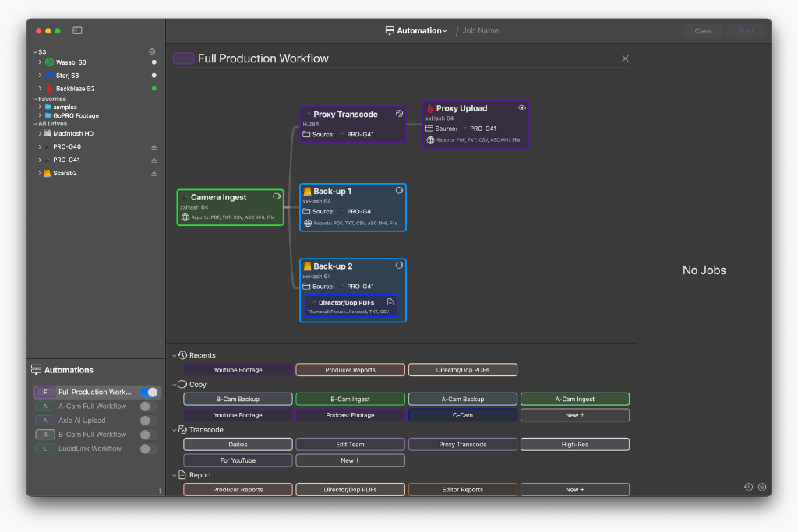The width and height of the screenshot is (798, 532).
Task: Click the report icon on Director/Dop PDFs node
Action: 390,302
